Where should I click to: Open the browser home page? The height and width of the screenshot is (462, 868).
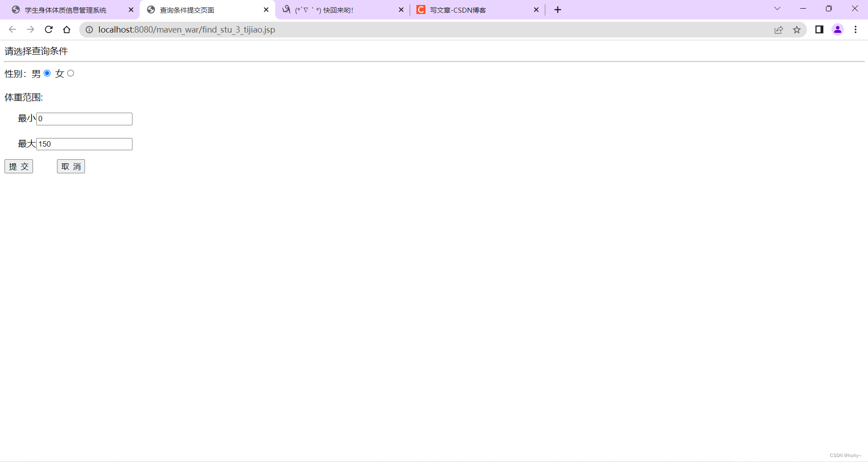(66, 29)
